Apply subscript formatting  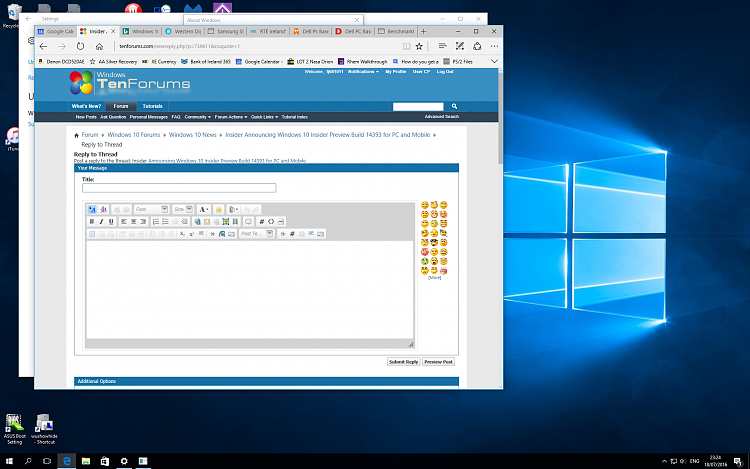(x=182, y=234)
